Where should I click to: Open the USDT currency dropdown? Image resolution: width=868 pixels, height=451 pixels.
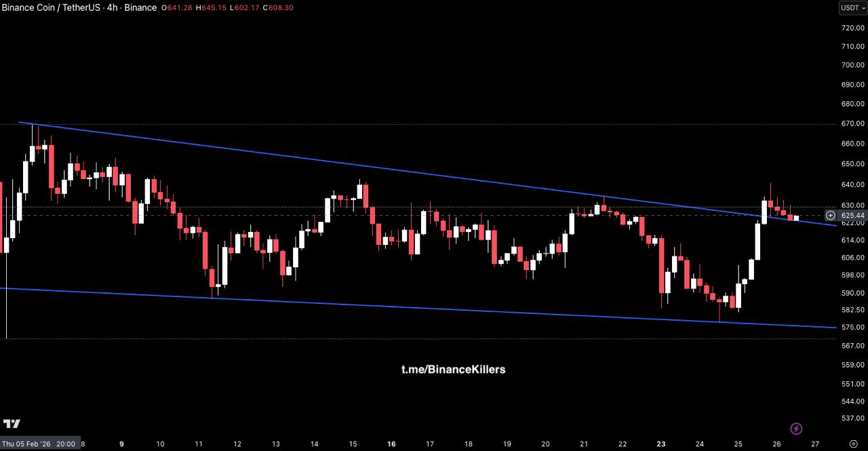(852, 8)
